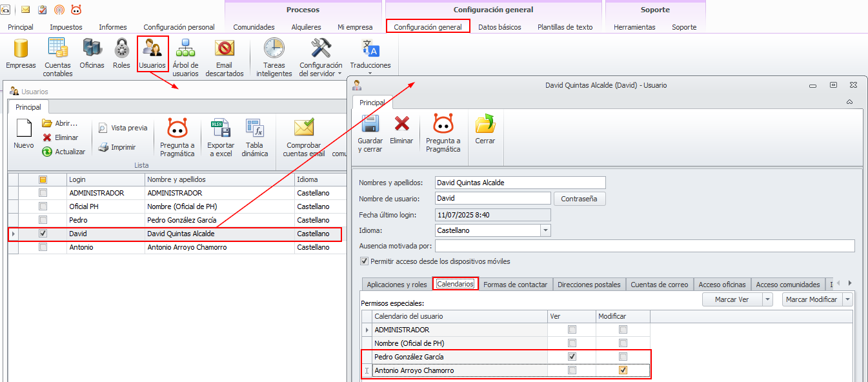
Task: Toggle Ver for ADMINISTRADOR calendar
Action: tap(572, 330)
